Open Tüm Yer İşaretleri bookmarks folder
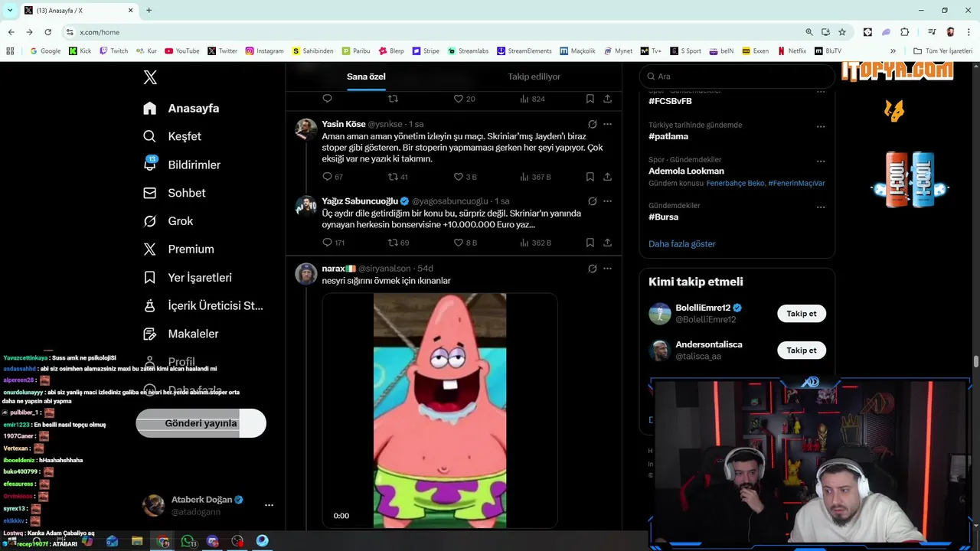 coord(942,51)
